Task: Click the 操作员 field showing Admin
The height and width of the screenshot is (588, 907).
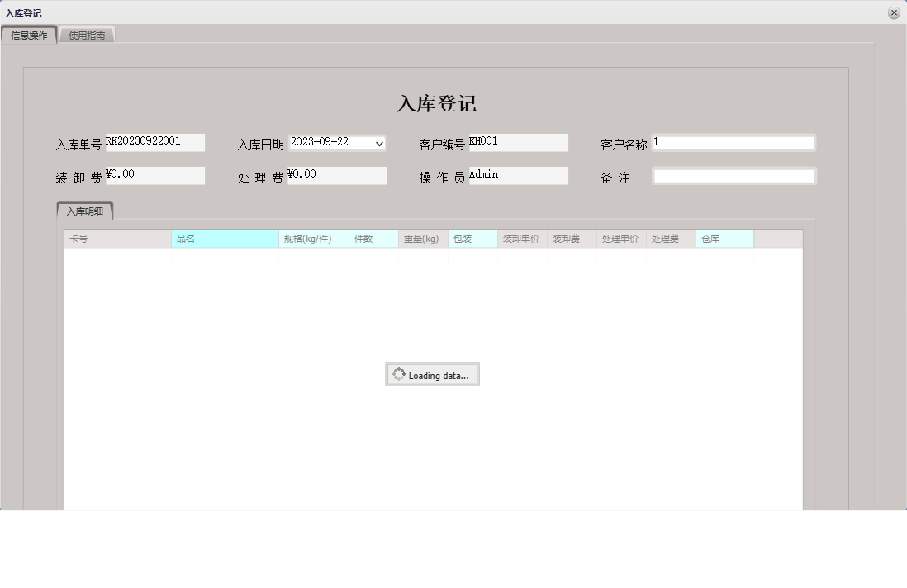Action: point(518,174)
